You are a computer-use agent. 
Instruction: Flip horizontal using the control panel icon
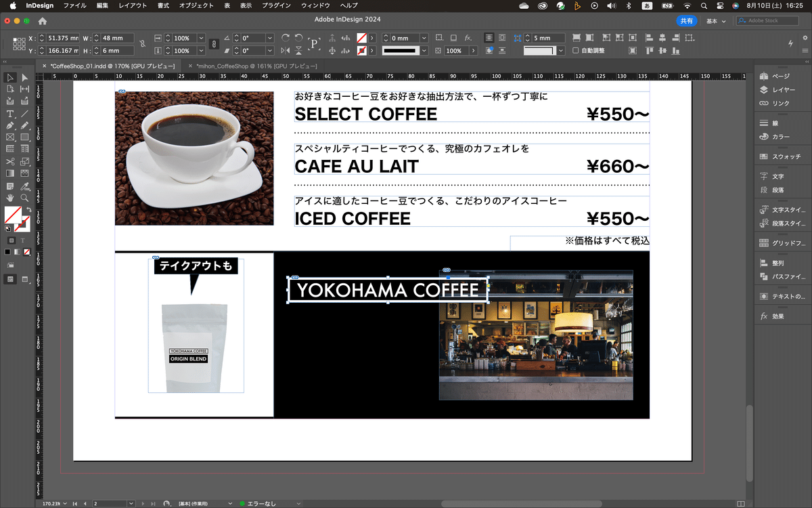click(x=286, y=51)
